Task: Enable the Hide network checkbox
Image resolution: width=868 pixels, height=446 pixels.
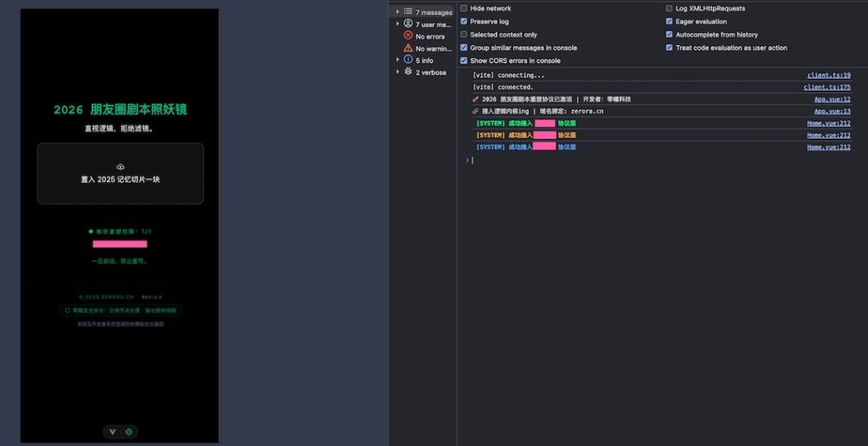Action: click(x=464, y=8)
